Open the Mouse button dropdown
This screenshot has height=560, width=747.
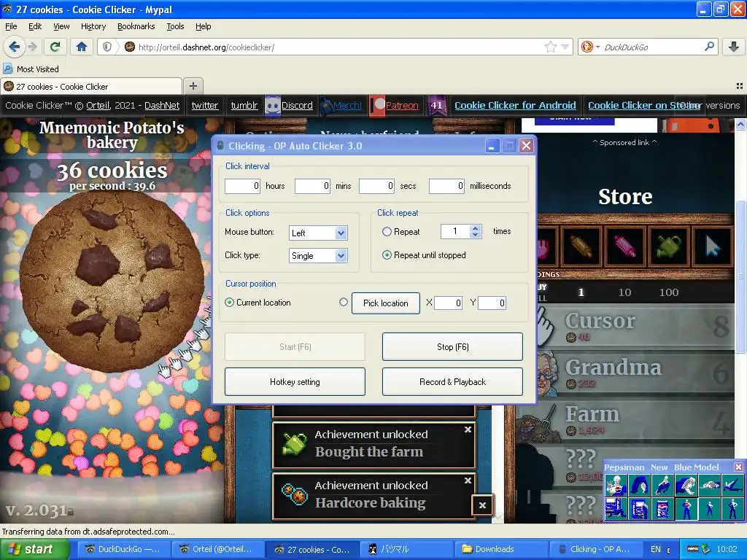click(x=341, y=233)
